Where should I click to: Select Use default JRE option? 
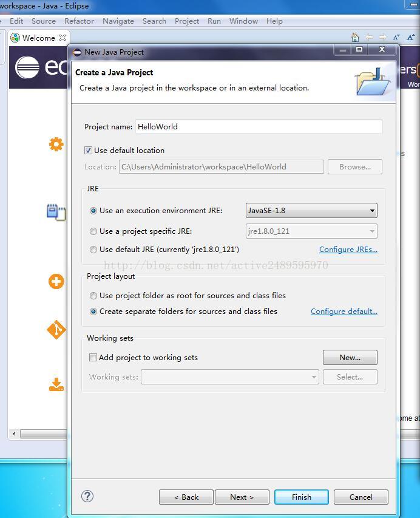[x=93, y=250]
